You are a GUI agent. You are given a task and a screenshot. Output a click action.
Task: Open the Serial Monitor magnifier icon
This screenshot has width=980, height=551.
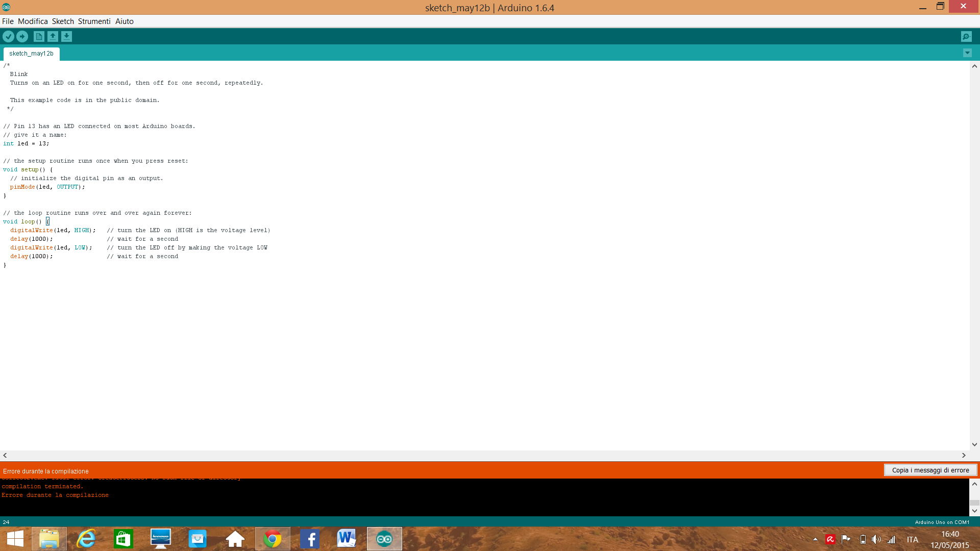pos(966,36)
